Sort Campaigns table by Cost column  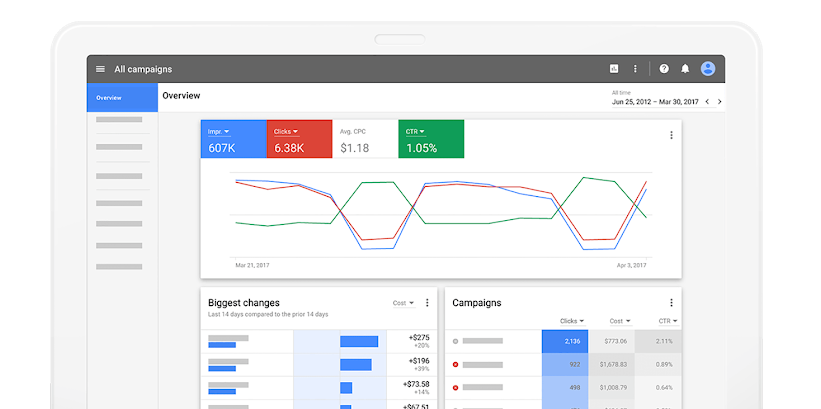pyautogui.click(x=620, y=321)
